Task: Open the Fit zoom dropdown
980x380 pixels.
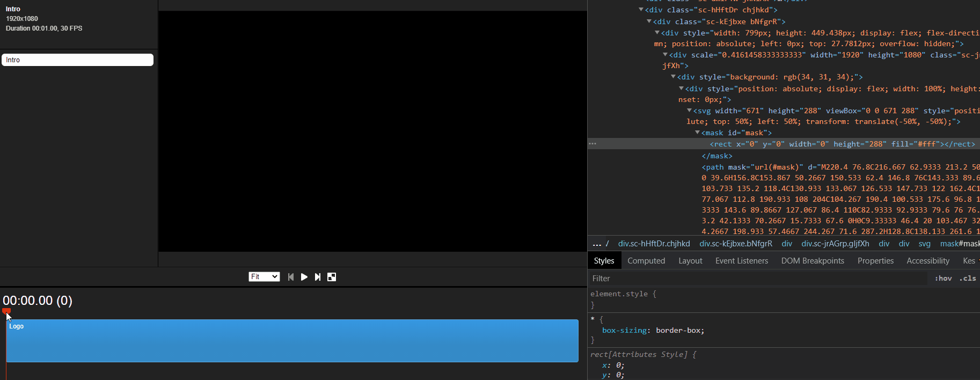Action: (264, 277)
